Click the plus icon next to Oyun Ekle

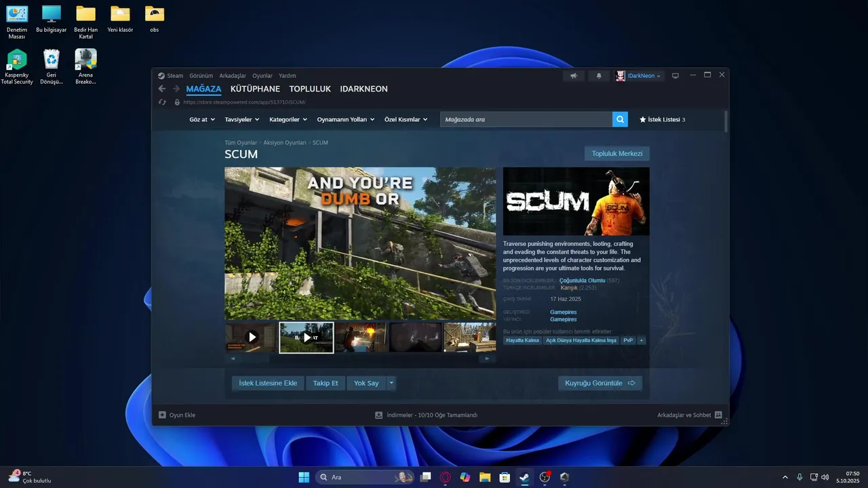click(162, 415)
